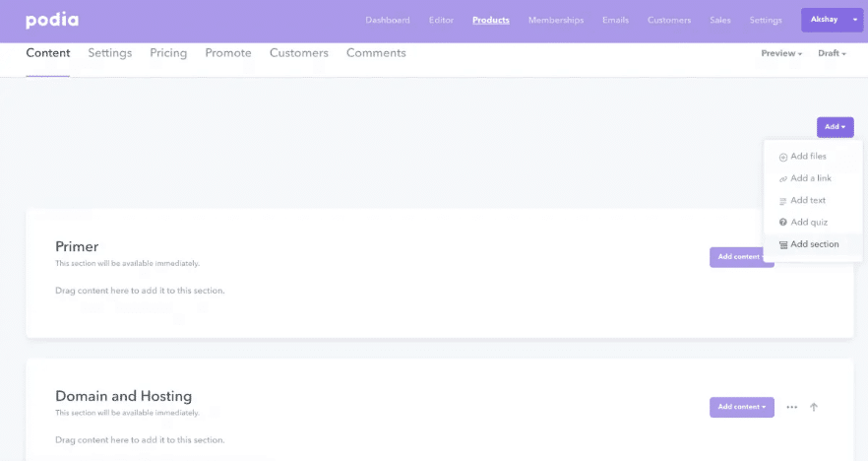Open Add content dropdown in Domain and Hosting
868x461 pixels.
[742, 407]
